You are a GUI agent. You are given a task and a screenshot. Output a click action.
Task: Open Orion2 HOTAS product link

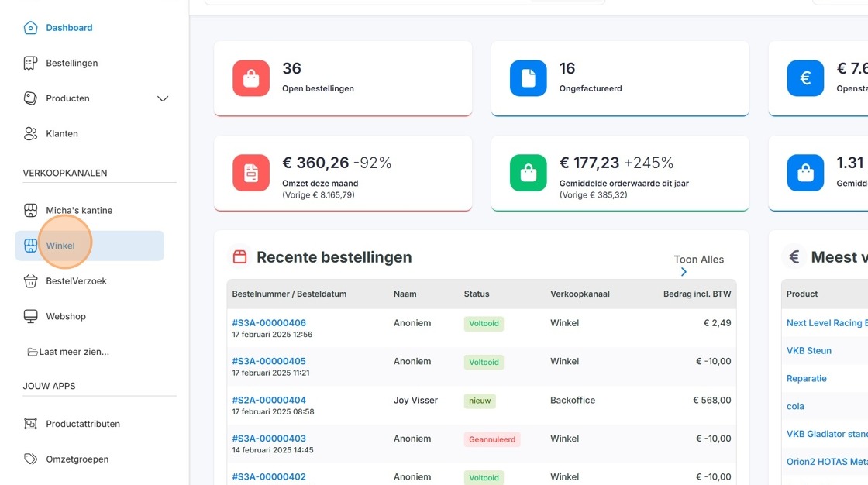pos(827,462)
